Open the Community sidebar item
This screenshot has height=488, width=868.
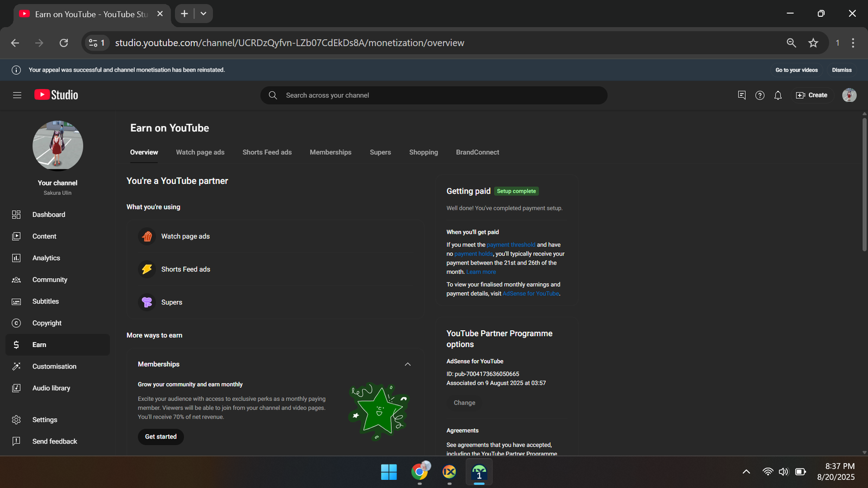point(58,280)
